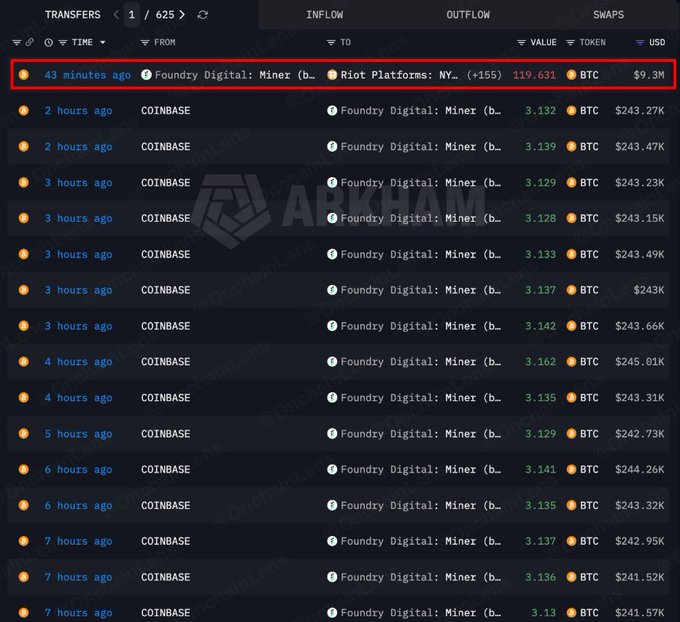
Task: Open the VALUE column filter
Action: [x=521, y=43]
